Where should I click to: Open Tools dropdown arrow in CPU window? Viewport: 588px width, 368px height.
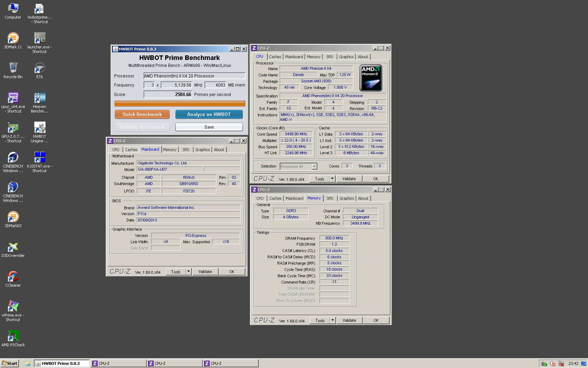click(332, 179)
